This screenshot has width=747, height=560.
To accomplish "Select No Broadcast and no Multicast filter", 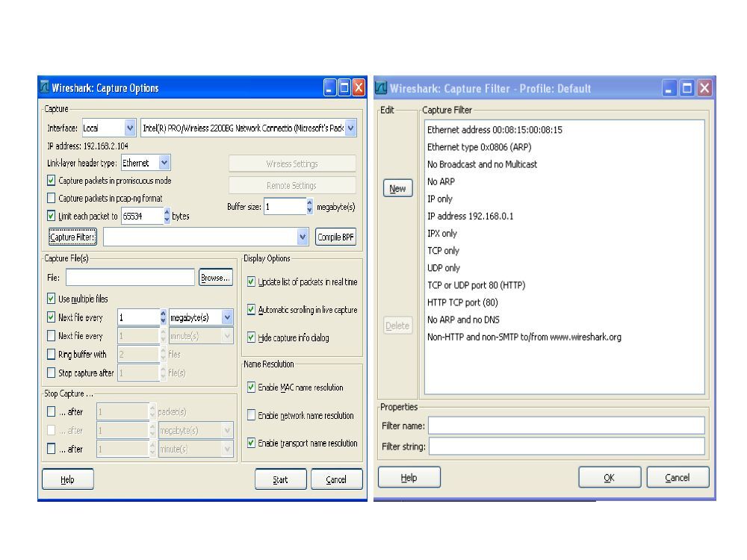I will point(482,164).
